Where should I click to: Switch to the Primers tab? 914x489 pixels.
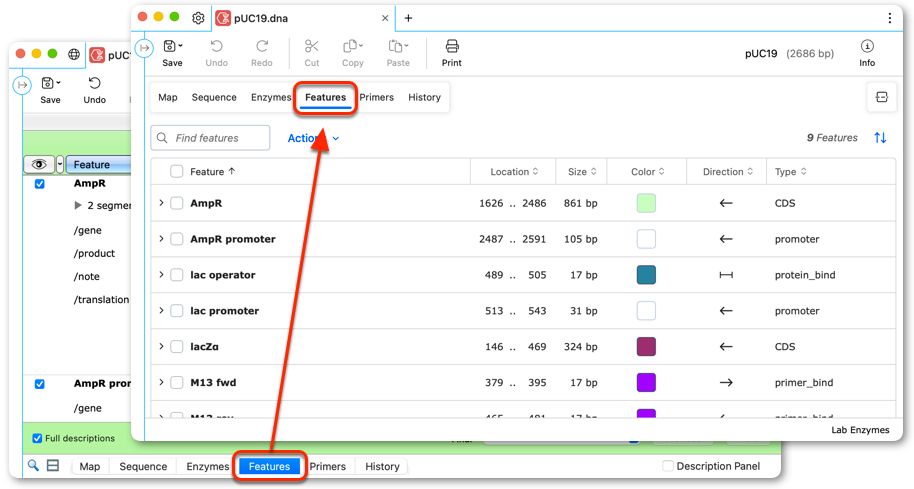tap(377, 97)
